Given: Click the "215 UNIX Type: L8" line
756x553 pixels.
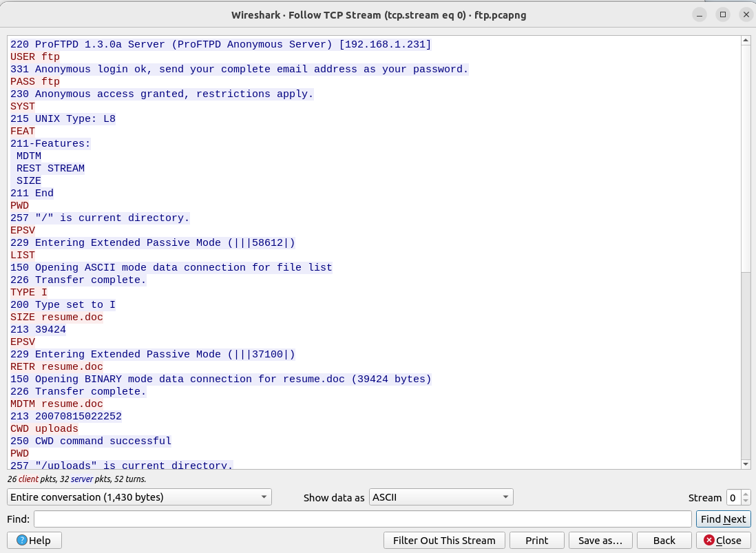Looking at the screenshot, I should pos(63,118).
